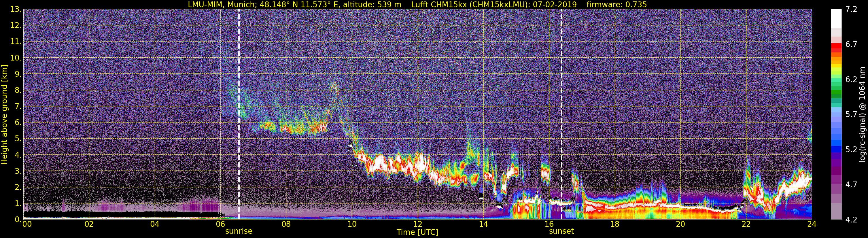
Task: Click the time axis tick label 02
Action: point(89,224)
